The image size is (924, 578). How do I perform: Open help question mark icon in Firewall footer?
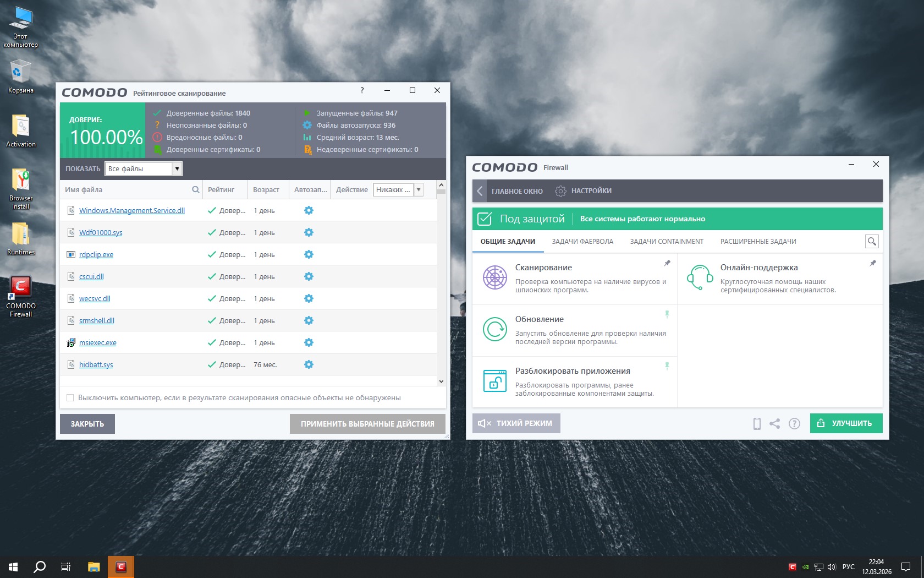pos(794,423)
